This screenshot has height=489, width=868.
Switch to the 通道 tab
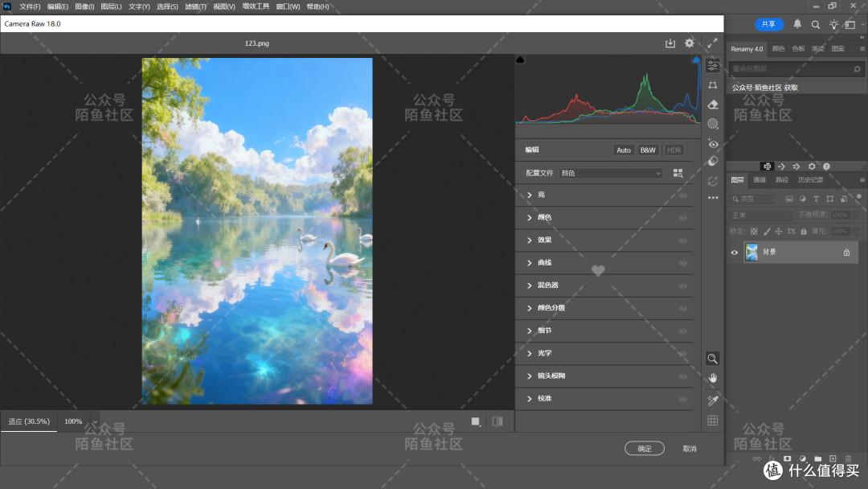tap(759, 180)
